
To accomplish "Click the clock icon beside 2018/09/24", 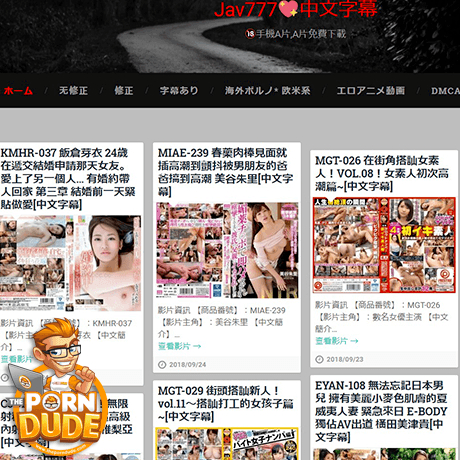I will [x=162, y=365].
